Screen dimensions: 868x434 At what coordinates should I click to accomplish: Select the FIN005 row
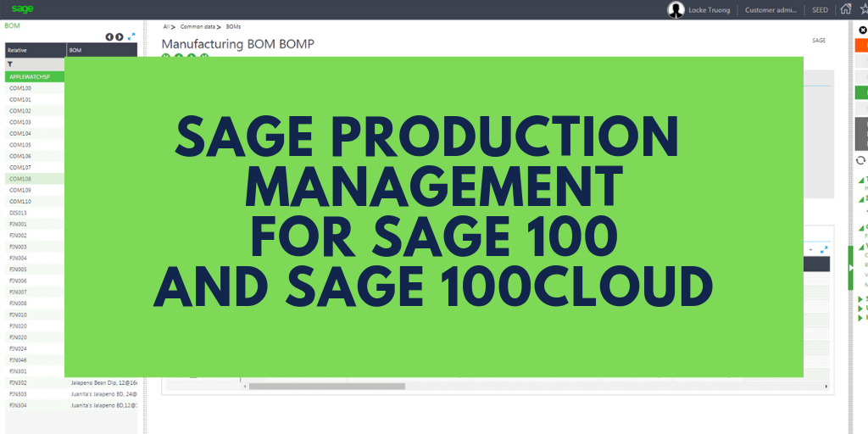[36, 270]
